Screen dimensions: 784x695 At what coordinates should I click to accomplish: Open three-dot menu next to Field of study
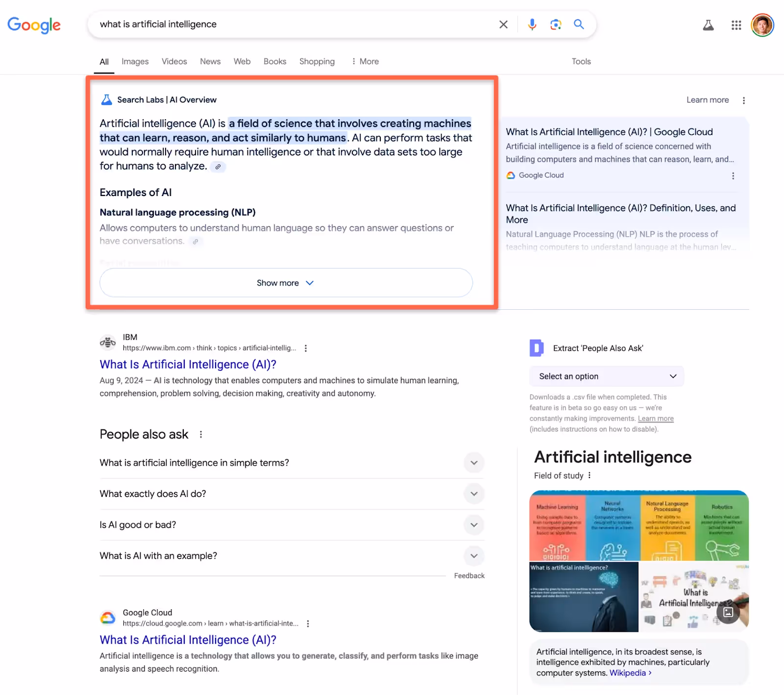(x=589, y=475)
